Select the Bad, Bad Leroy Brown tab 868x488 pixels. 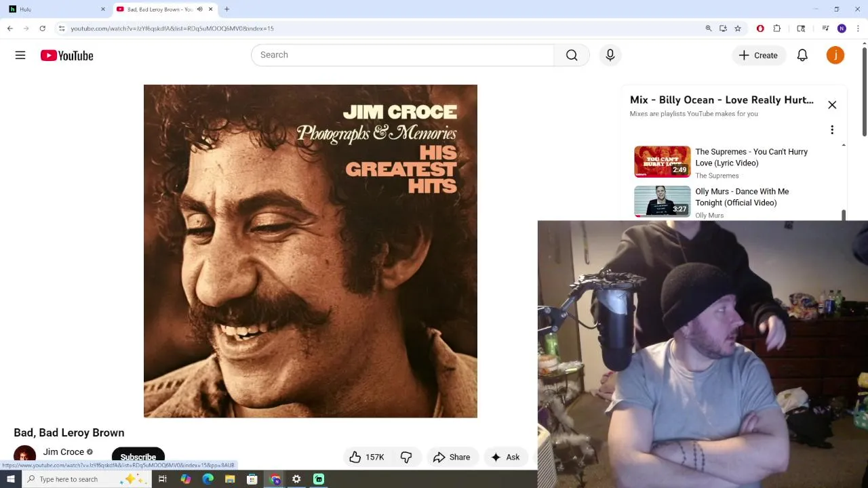pos(164,9)
